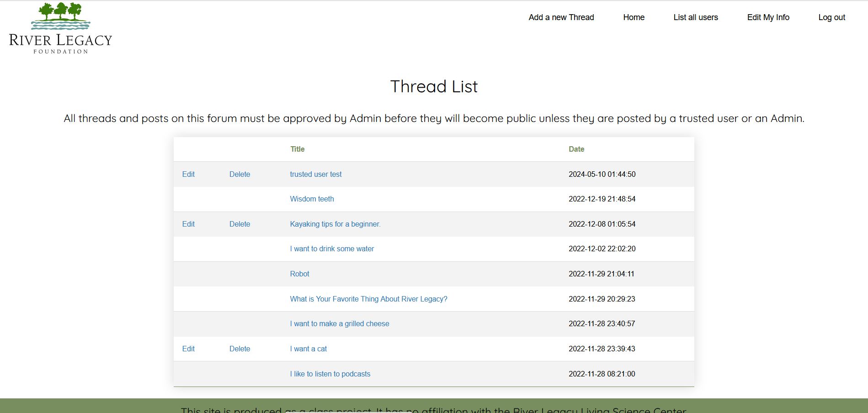Viewport: 868px width, 413px height.
Task: Open the 'Wisdom teeth' thread
Action: 312,199
